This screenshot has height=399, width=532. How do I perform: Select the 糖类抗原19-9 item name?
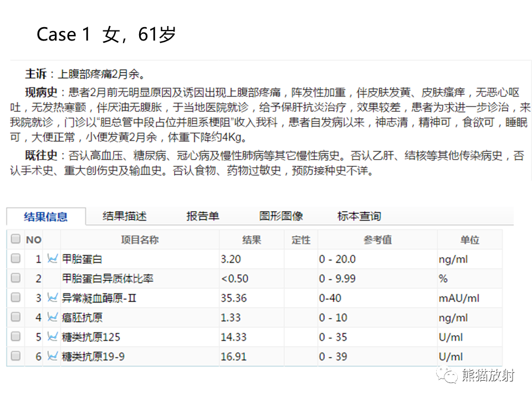(93, 356)
